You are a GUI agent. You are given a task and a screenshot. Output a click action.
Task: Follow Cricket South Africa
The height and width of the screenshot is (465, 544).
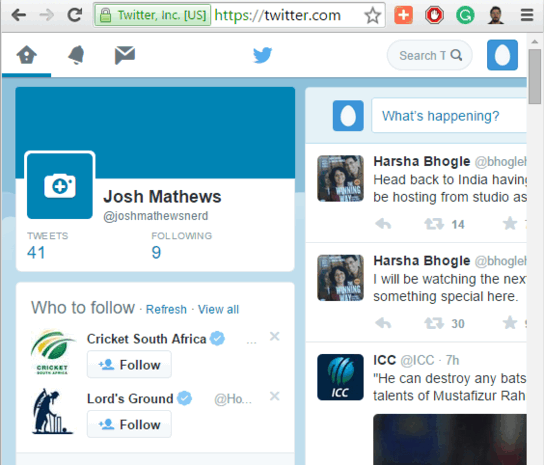point(129,364)
